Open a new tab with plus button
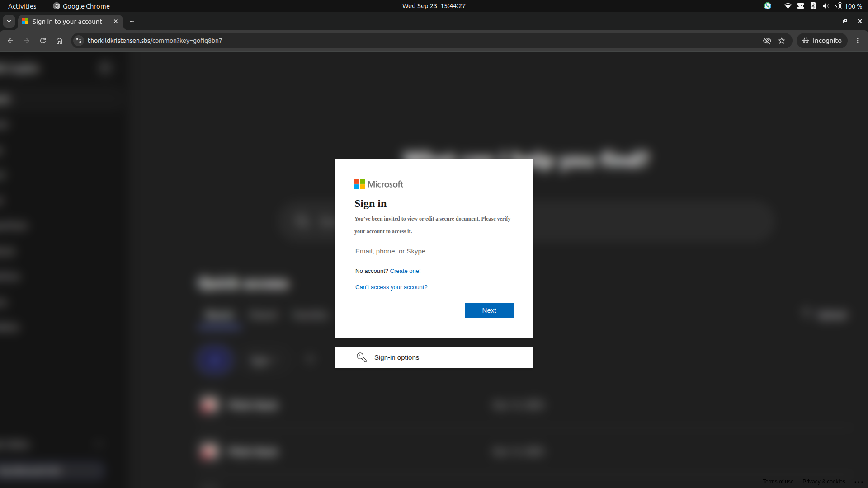 (132, 21)
